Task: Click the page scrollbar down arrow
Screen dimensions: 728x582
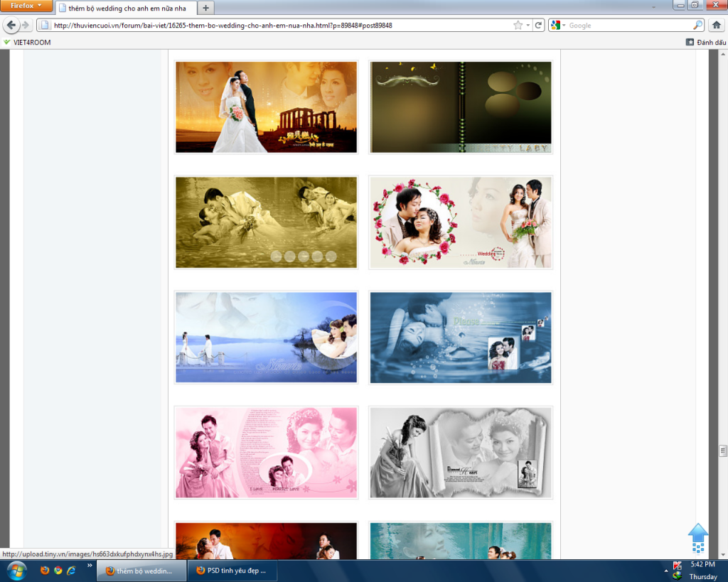Action: (x=723, y=554)
